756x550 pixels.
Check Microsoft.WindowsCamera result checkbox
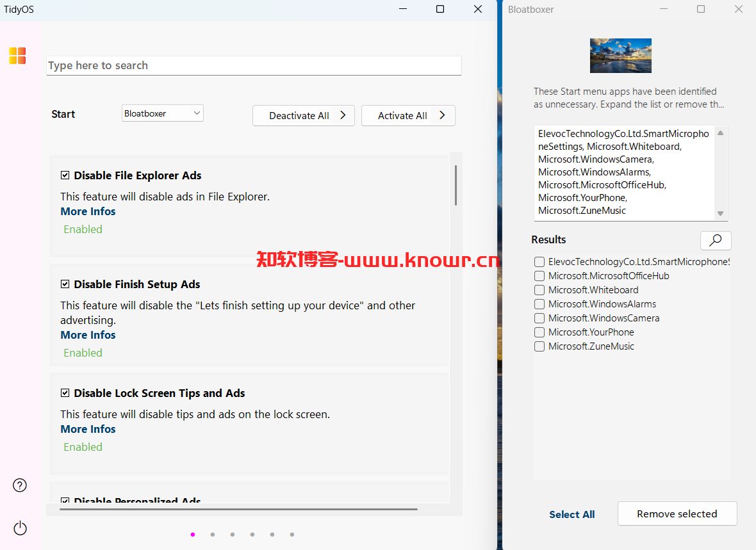[539, 318]
